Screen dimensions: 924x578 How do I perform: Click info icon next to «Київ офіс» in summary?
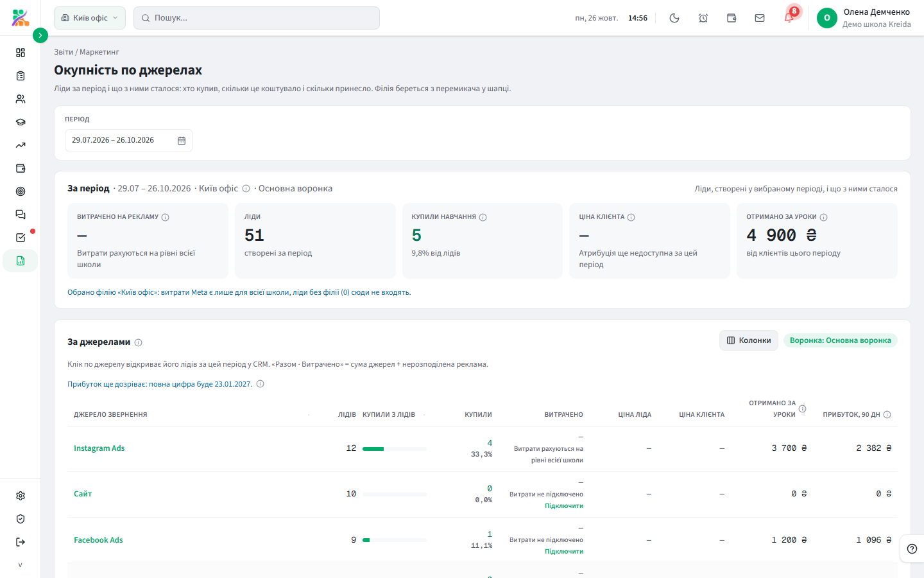(x=246, y=189)
